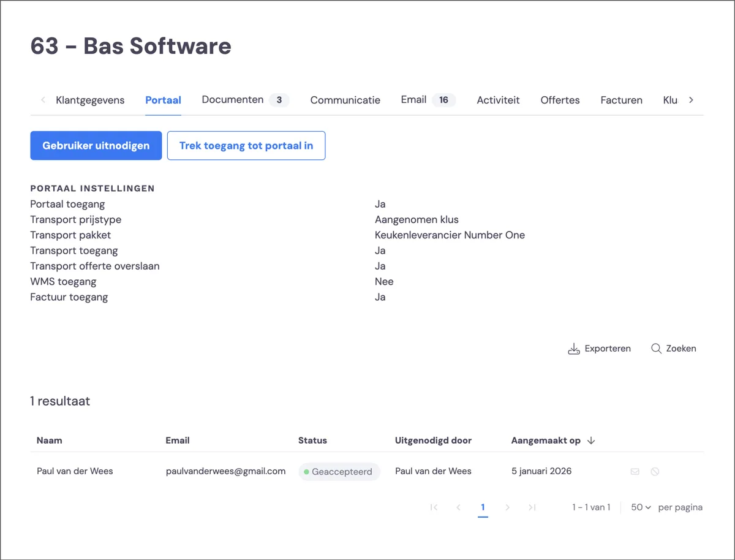Click the email paulvanderwees@gmail.com
Screen dimensions: 735x560
click(225, 471)
